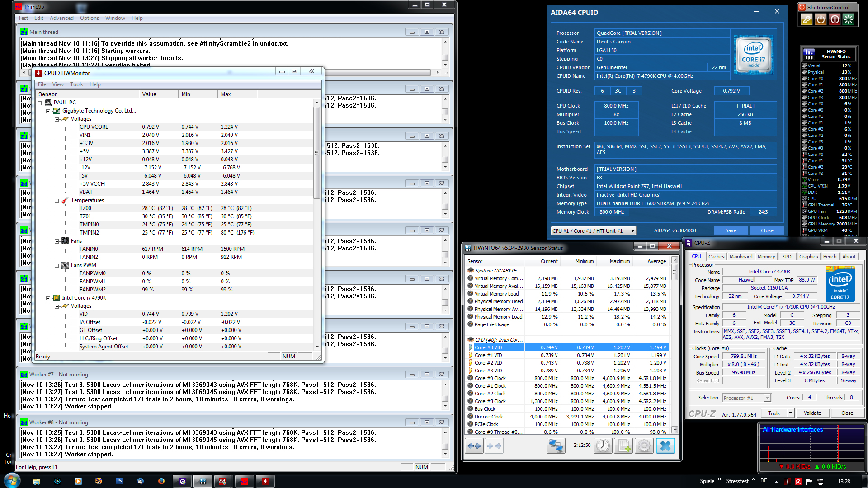Open the Tools dropdown arrow in CPU-Z
This screenshot has height=488, width=868.
(790, 413)
